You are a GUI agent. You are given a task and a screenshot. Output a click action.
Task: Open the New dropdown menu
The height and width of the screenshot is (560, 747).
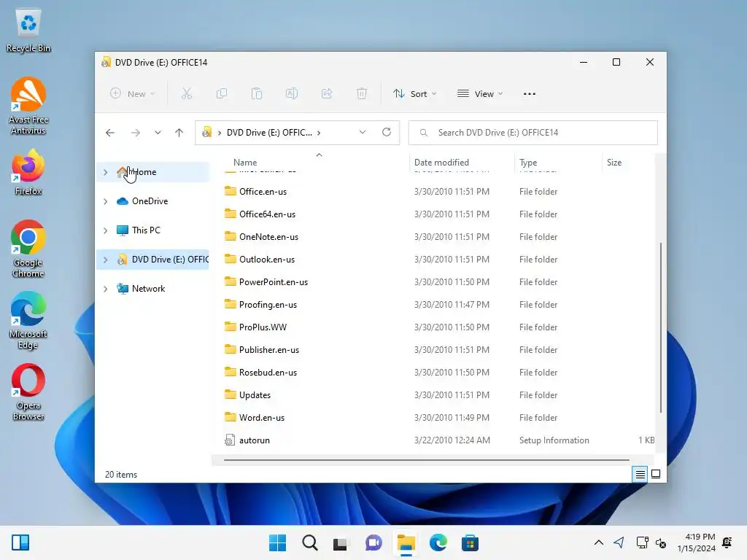click(x=132, y=94)
